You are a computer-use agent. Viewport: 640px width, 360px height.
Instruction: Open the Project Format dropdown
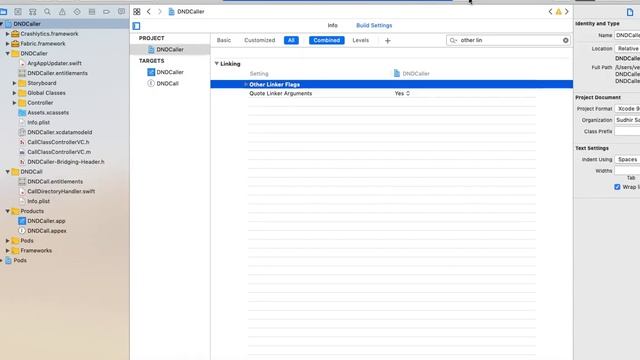(627, 109)
